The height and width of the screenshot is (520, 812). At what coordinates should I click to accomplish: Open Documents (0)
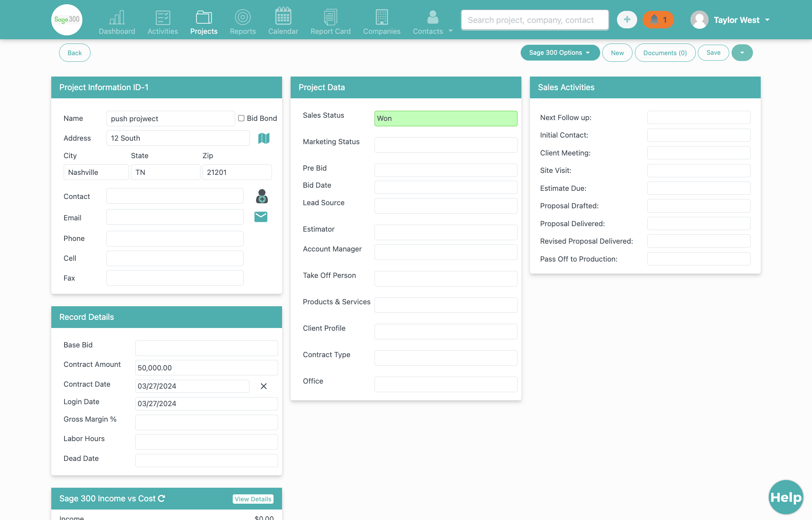(x=665, y=53)
